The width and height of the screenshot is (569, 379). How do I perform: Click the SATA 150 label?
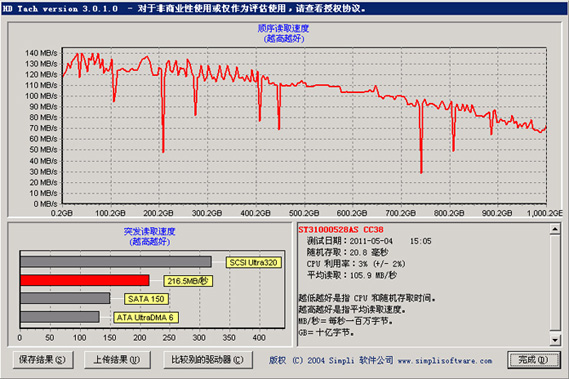click(x=146, y=299)
